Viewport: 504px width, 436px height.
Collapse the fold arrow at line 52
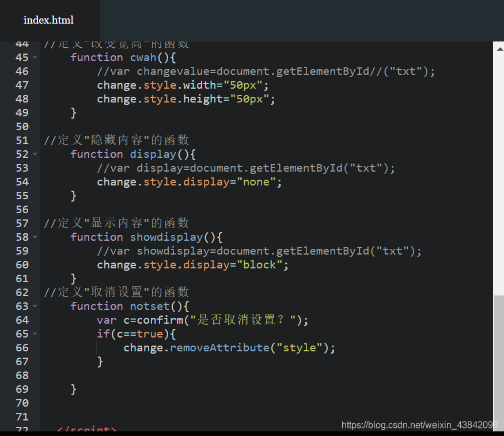pyautogui.click(x=35, y=154)
